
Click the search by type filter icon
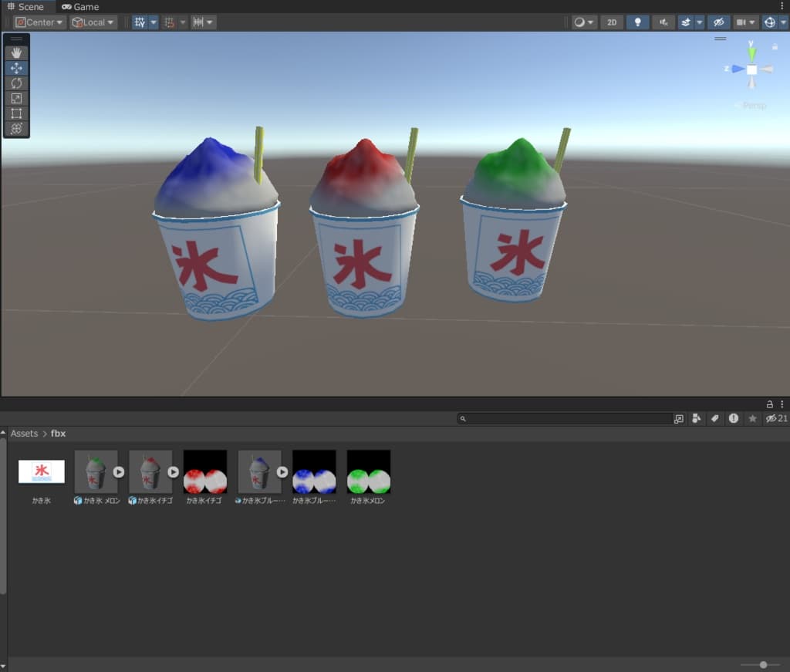(697, 418)
